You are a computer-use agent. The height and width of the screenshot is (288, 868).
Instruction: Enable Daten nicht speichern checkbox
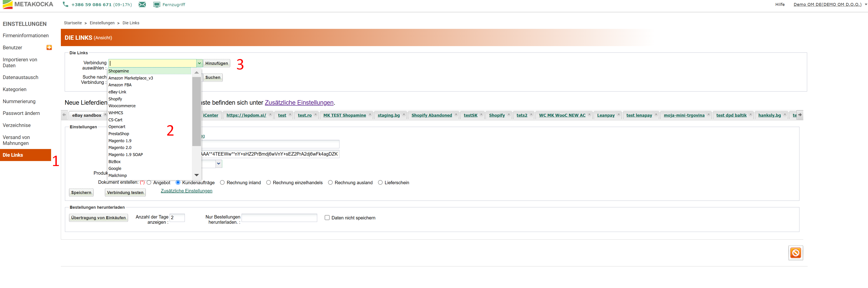(x=327, y=218)
